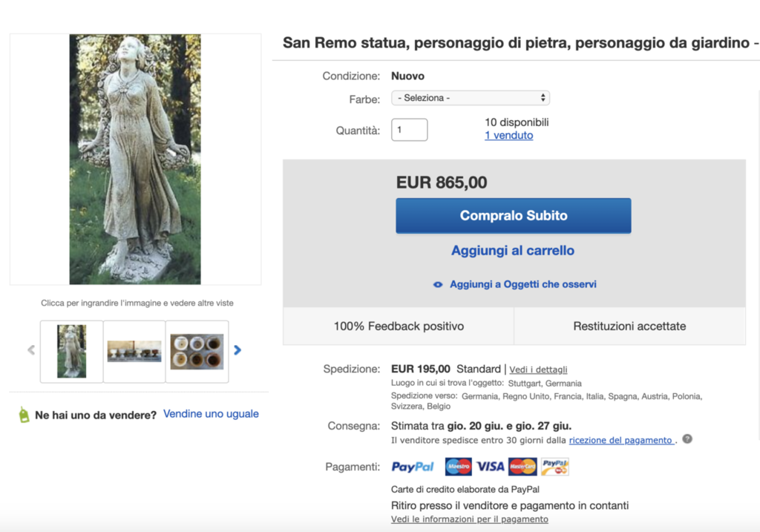Click the previous thumbnails arrow
Viewport: 760px width, 532px height.
pos(31,349)
